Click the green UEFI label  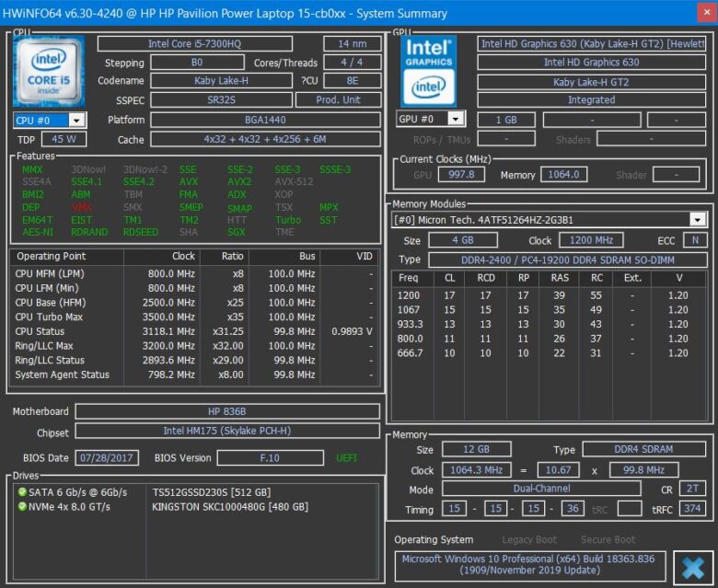point(347,457)
